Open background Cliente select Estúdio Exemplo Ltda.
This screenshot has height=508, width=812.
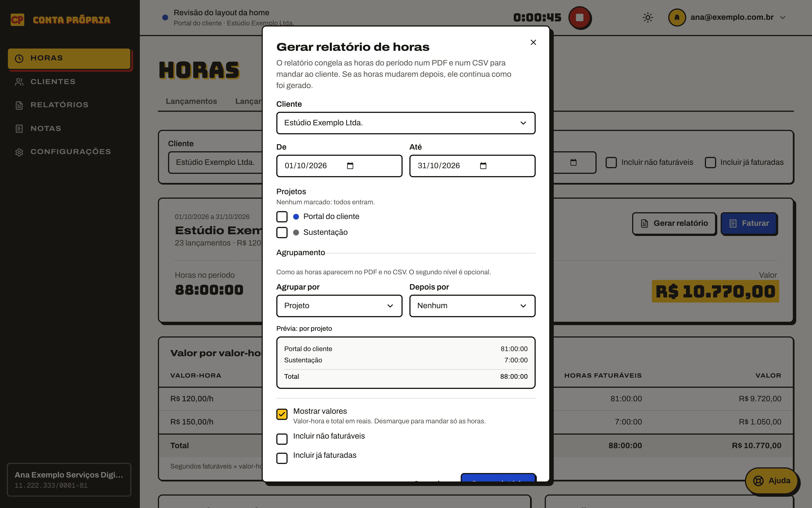[x=215, y=163]
